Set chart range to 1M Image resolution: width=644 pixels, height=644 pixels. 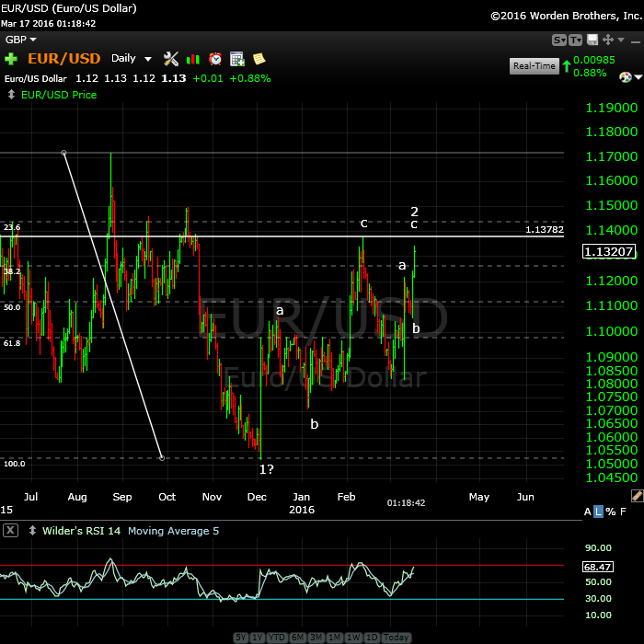click(334, 637)
